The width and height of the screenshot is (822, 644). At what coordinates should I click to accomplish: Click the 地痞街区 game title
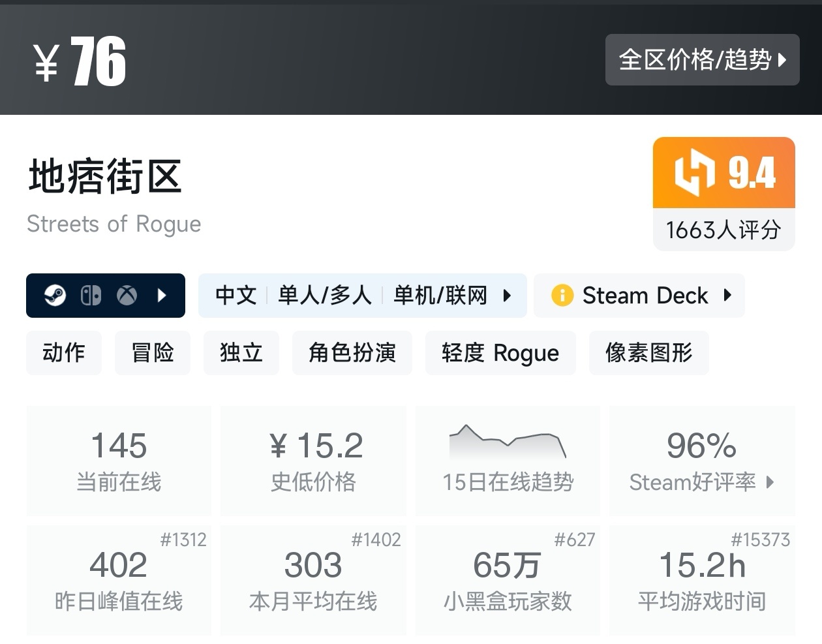(x=105, y=176)
